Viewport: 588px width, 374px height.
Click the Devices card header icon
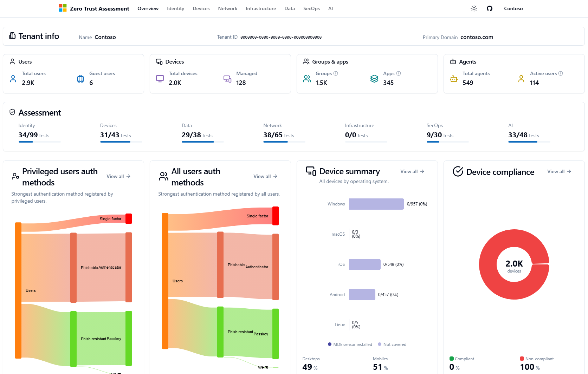click(159, 61)
